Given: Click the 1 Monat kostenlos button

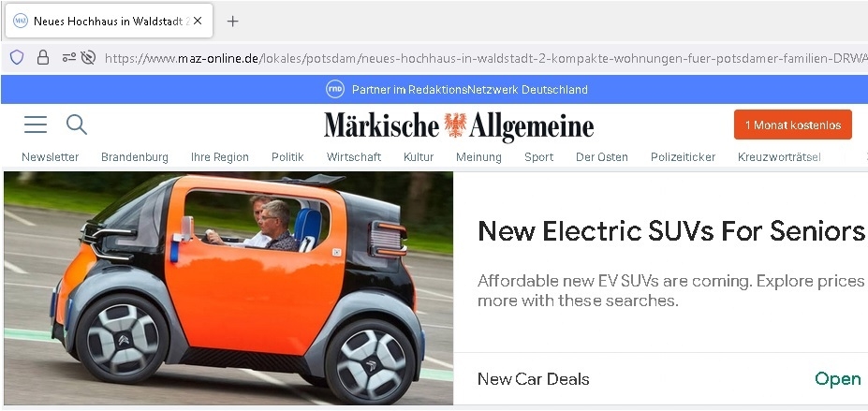Looking at the screenshot, I should (793, 125).
